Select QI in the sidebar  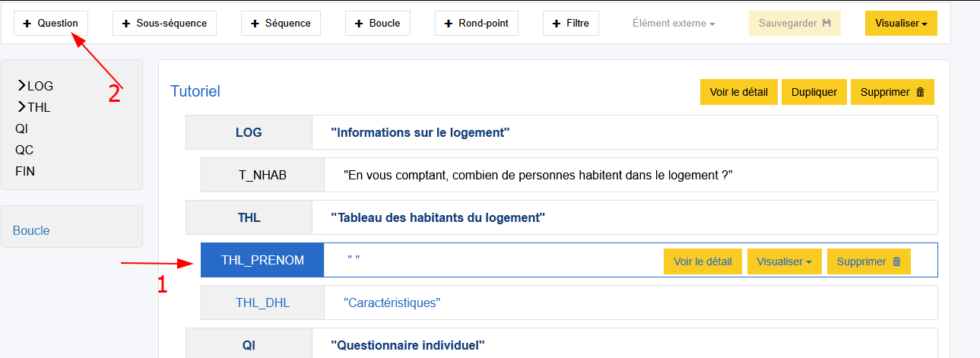pyautogui.click(x=21, y=128)
